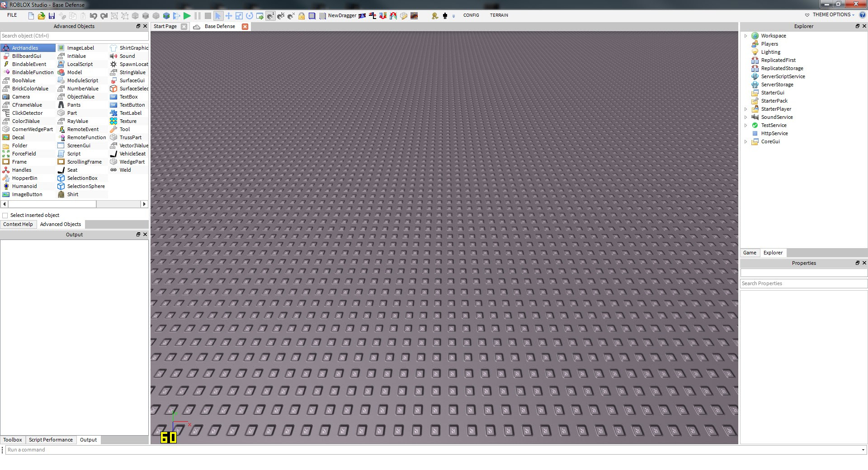
Task: Start playtest with green Play button
Action: pyautogui.click(x=187, y=16)
